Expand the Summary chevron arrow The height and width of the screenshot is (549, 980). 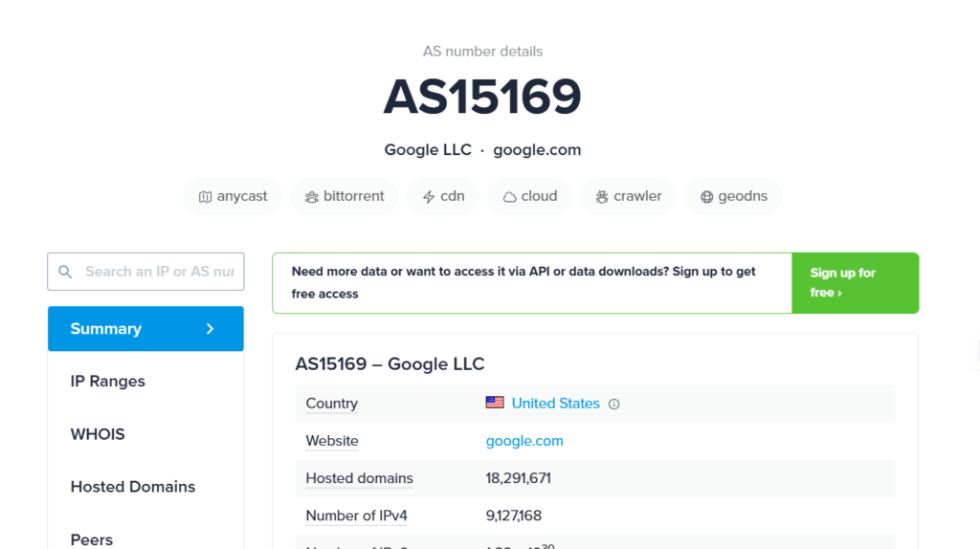[210, 328]
